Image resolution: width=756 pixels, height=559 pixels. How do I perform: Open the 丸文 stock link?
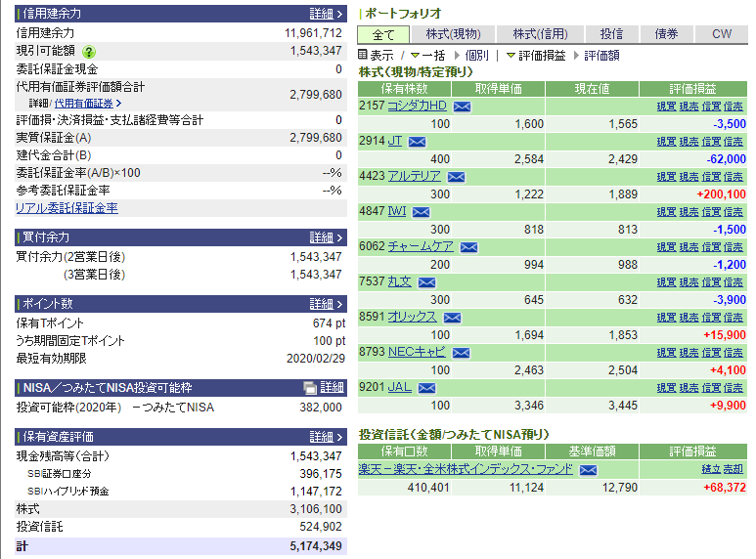pos(400,281)
